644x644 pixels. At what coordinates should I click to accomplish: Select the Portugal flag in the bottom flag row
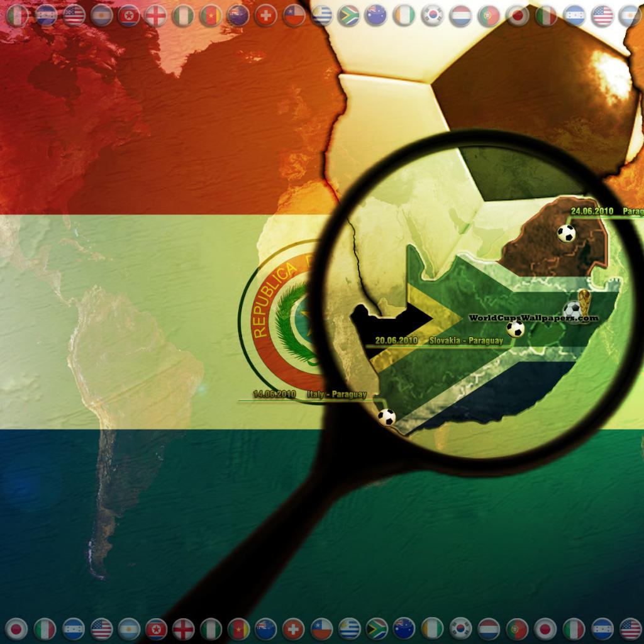(x=517, y=628)
